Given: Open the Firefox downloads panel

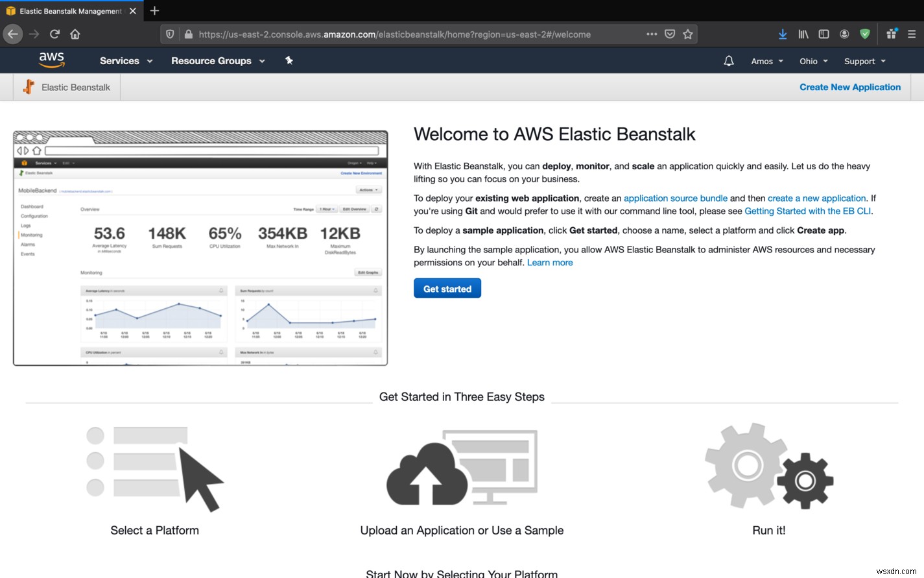Looking at the screenshot, I should coord(783,34).
